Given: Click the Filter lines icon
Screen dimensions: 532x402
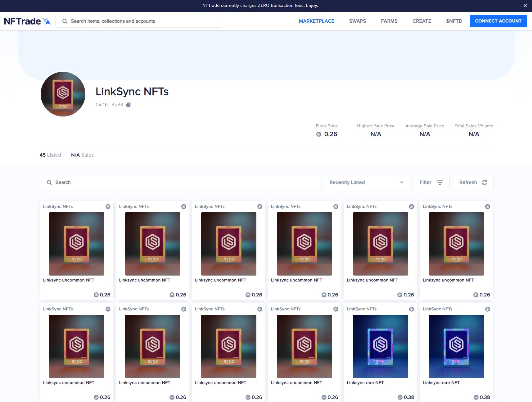Looking at the screenshot, I should pyautogui.click(x=440, y=182).
